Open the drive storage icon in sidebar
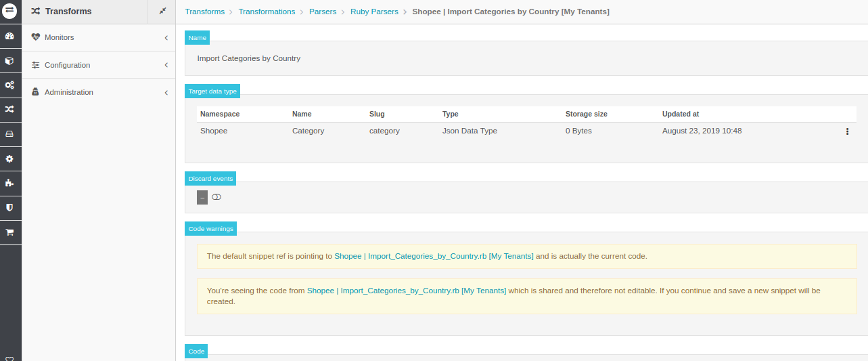Screen dimensions: 868x361 [x=10, y=134]
